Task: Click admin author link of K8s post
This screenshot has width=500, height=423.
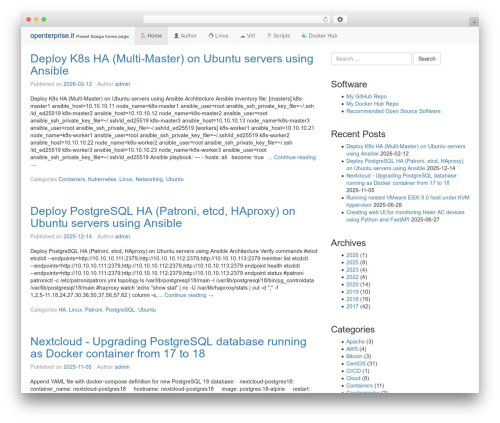Action: pos(123,84)
